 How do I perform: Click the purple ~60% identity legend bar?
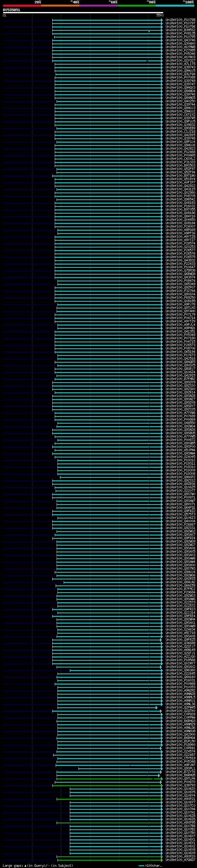coord(98,6)
